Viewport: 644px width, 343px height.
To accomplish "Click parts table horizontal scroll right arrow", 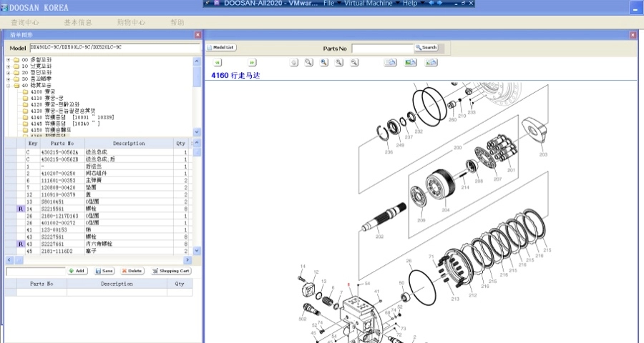I will (187, 259).
